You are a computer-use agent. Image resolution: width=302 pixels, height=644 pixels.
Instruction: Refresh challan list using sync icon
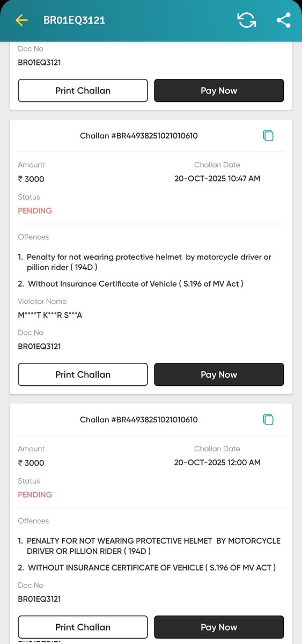[246, 20]
